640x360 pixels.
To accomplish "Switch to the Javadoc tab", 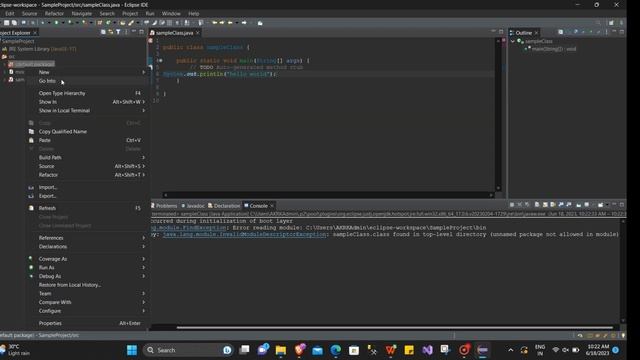I will 193,206.
